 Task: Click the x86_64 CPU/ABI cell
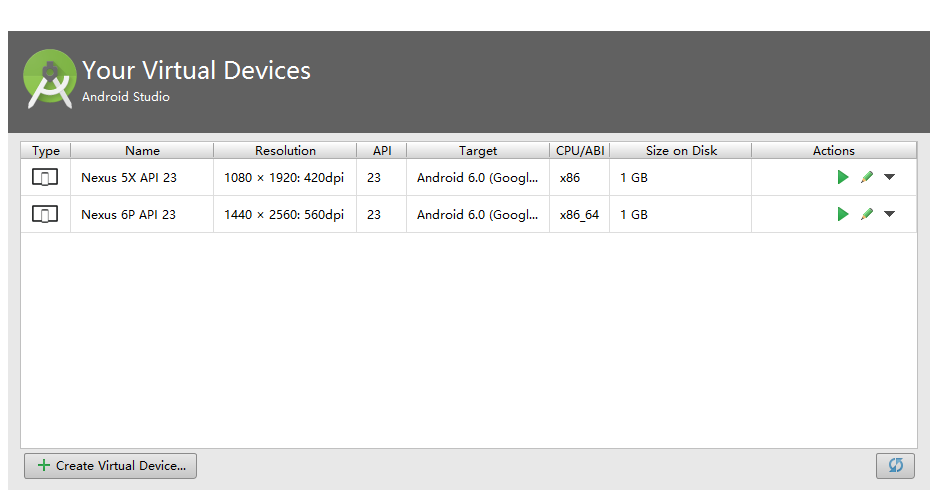tap(580, 215)
